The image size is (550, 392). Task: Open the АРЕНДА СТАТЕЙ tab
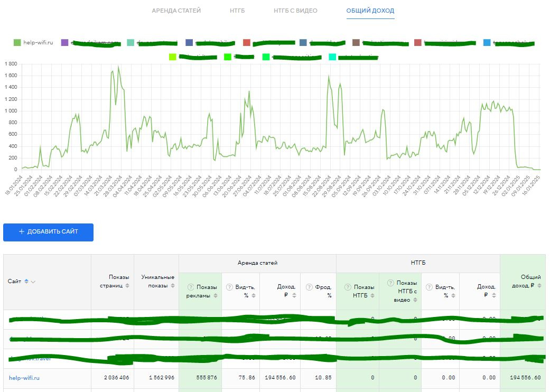pyautogui.click(x=176, y=11)
